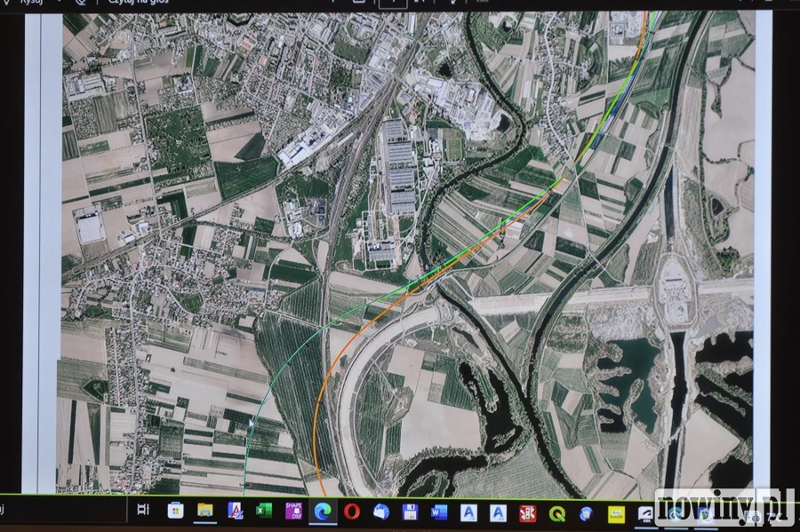Viewport: 800px width, 532px height.
Task: Open the yellow Auto app icon
Action: [x=616, y=514]
